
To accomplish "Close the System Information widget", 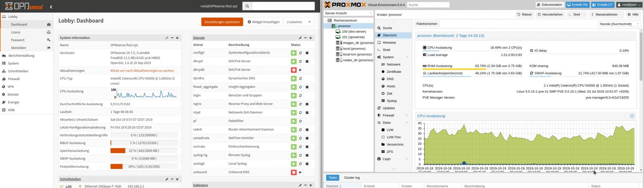I will 177,38.
